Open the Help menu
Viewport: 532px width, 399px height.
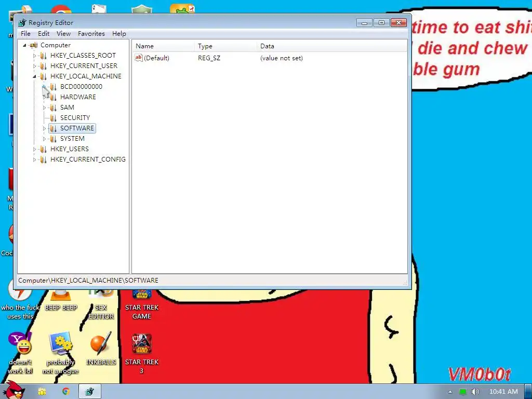pos(119,34)
